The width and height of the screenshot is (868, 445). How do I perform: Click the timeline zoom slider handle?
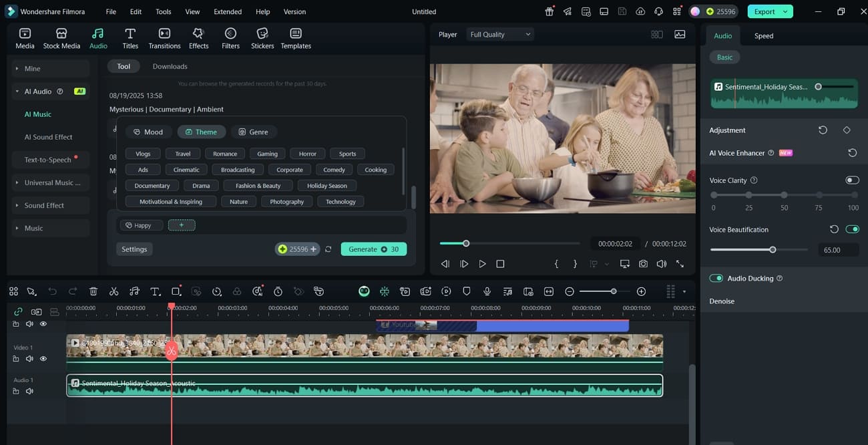(x=613, y=291)
